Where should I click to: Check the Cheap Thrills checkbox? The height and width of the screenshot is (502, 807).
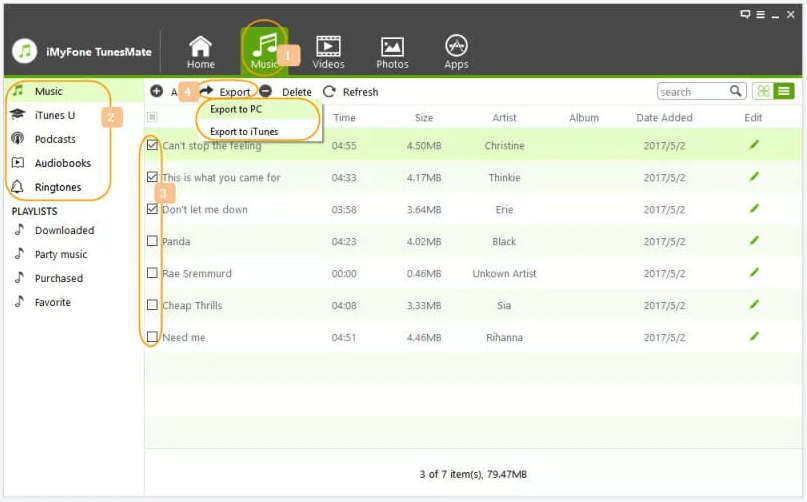click(152, 305)
